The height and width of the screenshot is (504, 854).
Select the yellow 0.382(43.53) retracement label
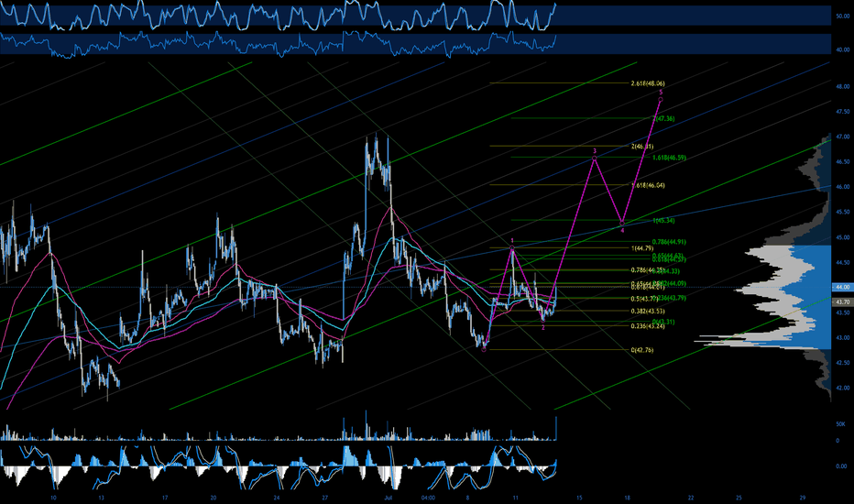648,312
